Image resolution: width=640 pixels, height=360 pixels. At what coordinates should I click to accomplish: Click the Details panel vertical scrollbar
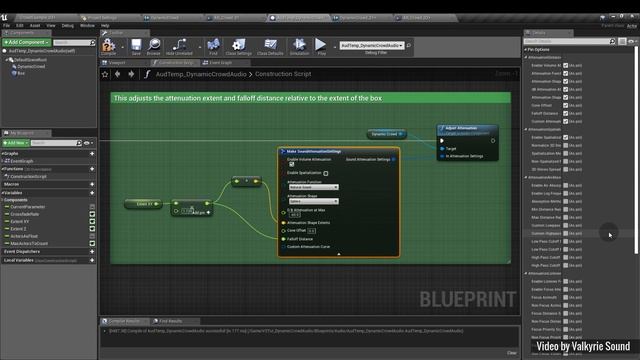[636, 151]
